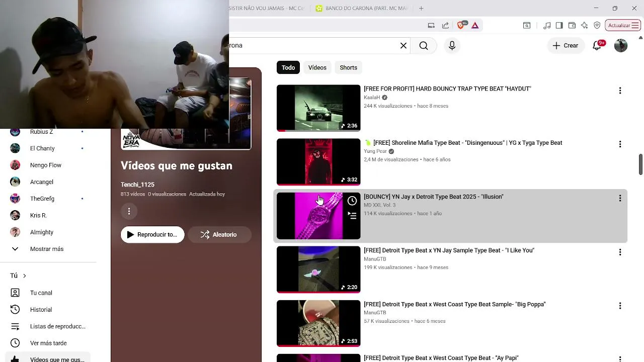This screenshot has width=644, height=362.
Task: Open the Brave playlist music note icon
Action: point(547,25)
